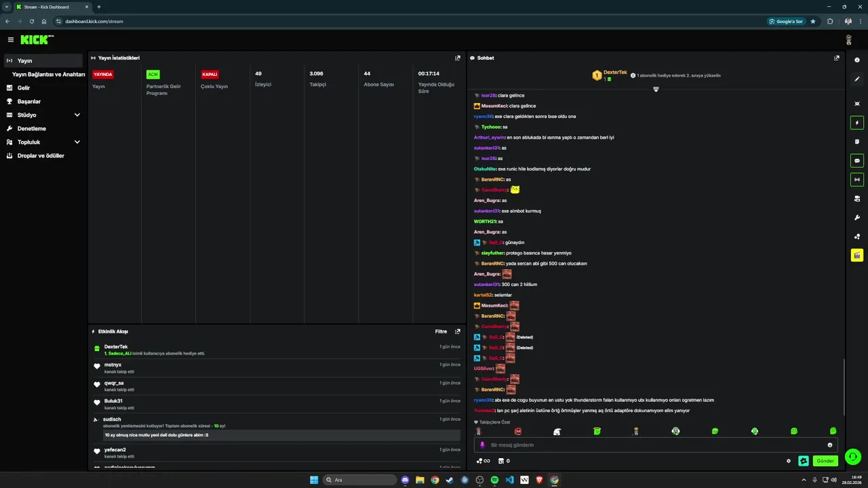The width and height of the screenshot is (868, 488).
Task: Open Spotify from the taskbar
Action: click(494, 480)
